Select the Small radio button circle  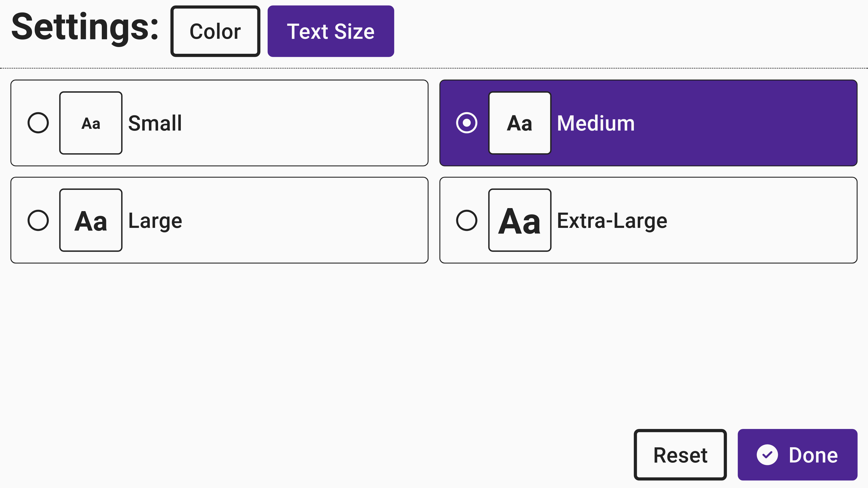[38, 123]
